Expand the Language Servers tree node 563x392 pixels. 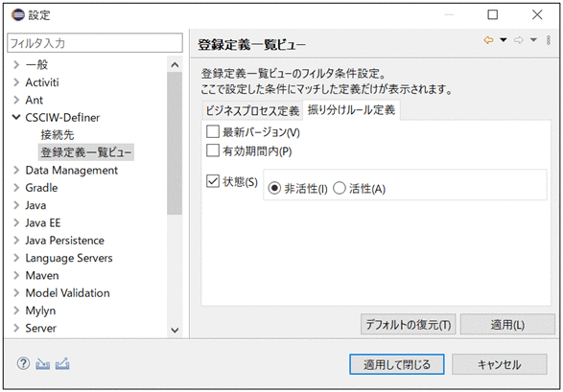16,258
